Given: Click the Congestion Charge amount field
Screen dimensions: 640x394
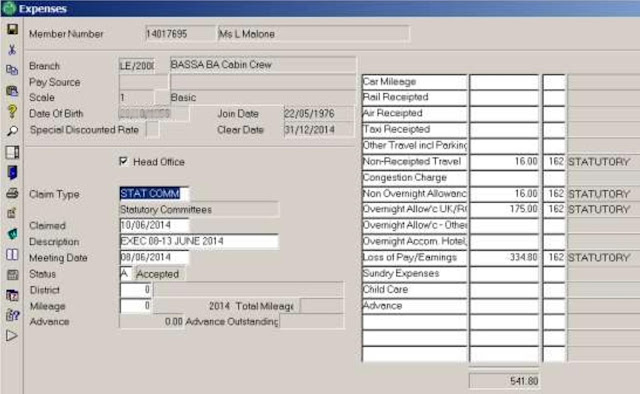Looking at the screenshot, I should click(x=504, y=178).
